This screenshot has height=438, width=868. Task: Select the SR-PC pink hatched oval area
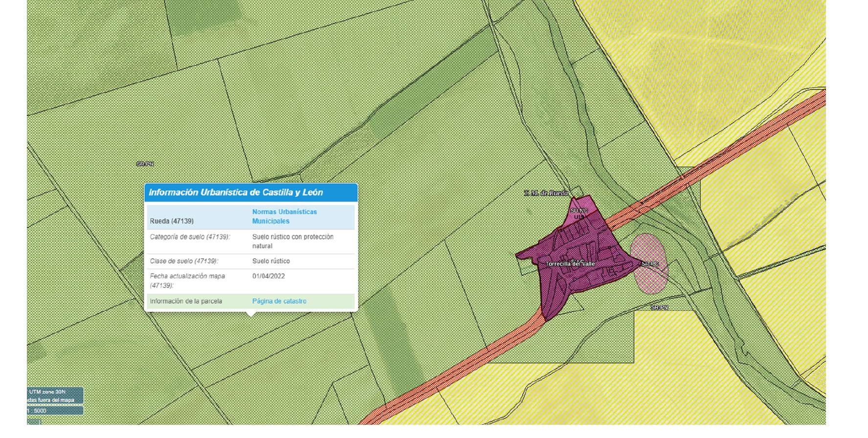(649, 264)
